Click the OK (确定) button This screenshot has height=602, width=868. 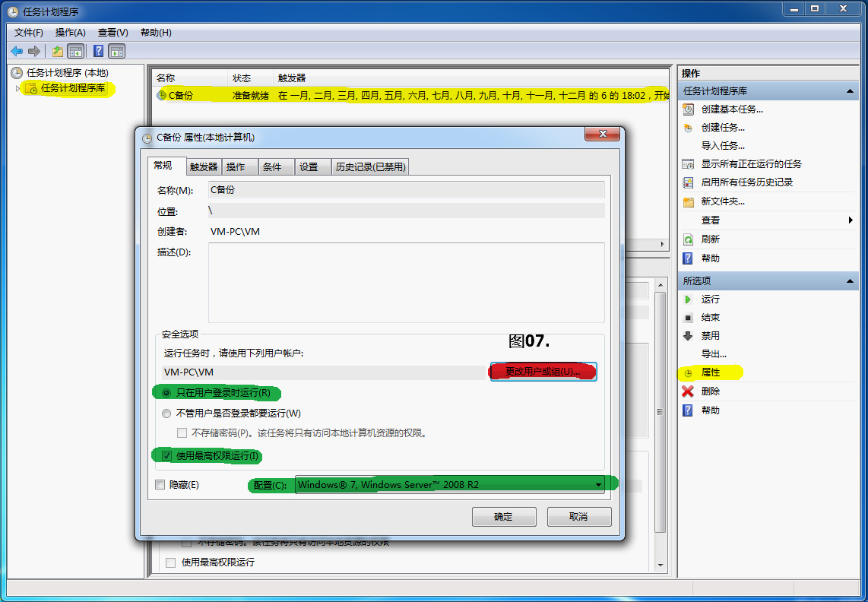coord(503,517)
